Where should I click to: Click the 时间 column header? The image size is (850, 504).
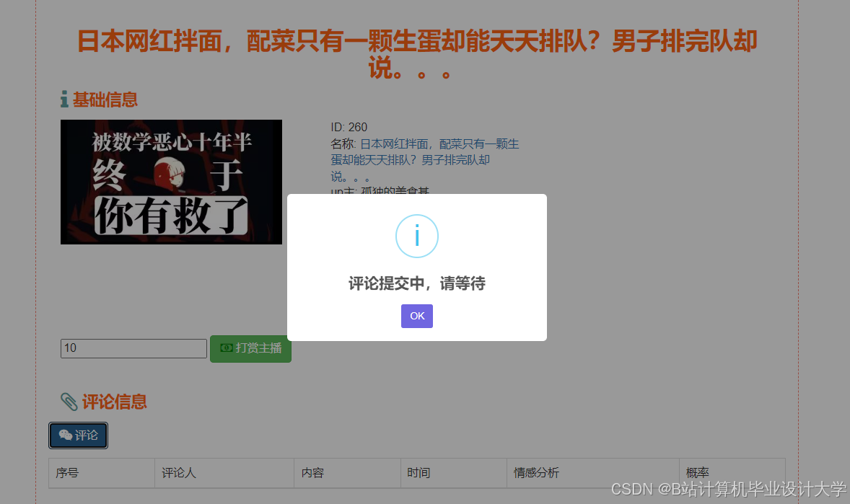point(419,472)
